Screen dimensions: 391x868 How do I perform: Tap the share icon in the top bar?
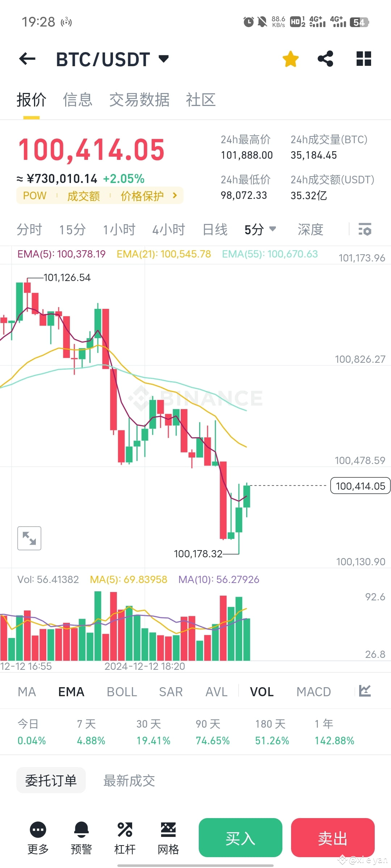click(325, 58)
